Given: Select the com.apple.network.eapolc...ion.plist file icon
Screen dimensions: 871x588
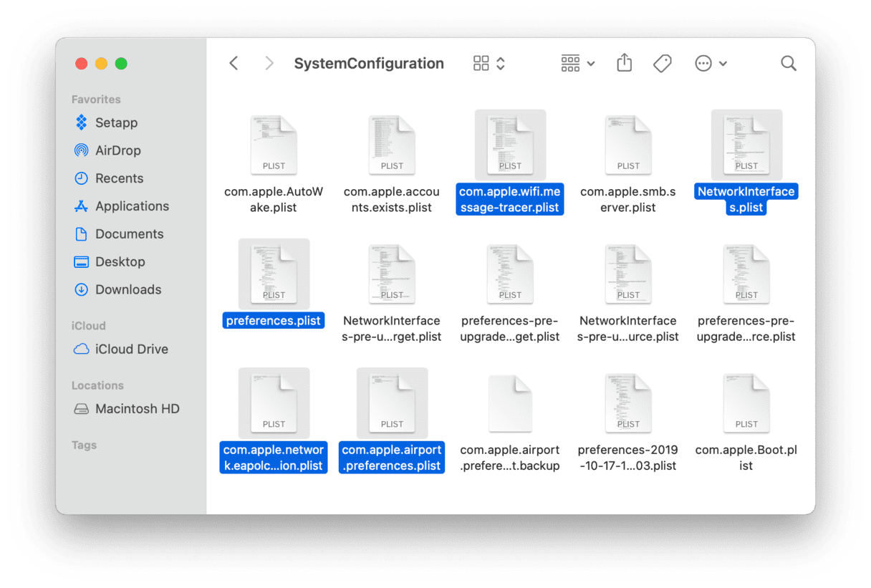Looking at the screenshot, I should 274,403.
